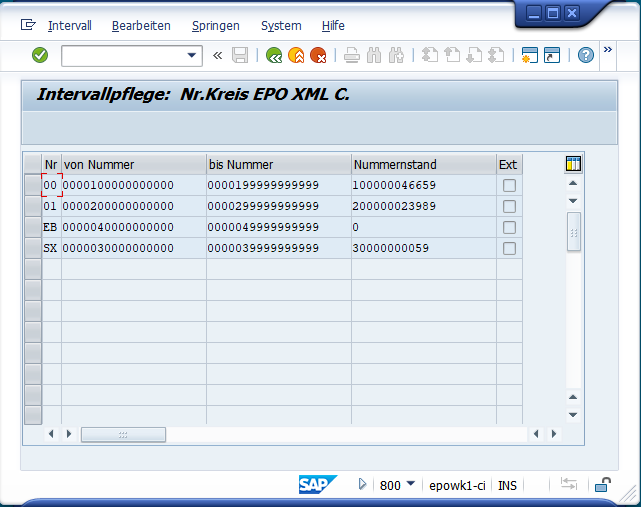
Task: Click the 'bis Nummer' column header
Action: 279,164
